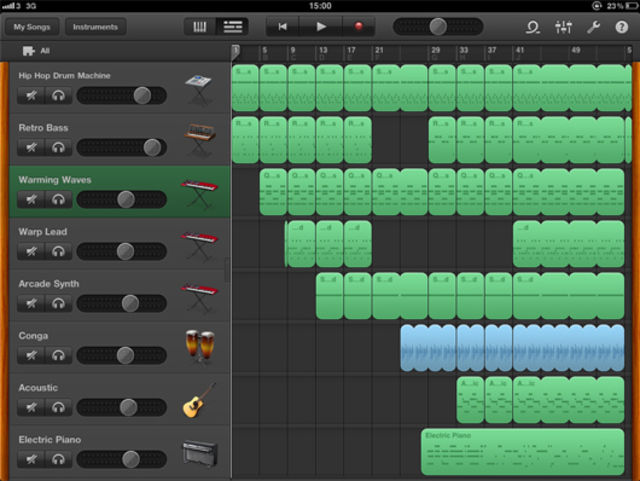Open My Songs browser
The image size is (640, 481).
pos(32,27)
